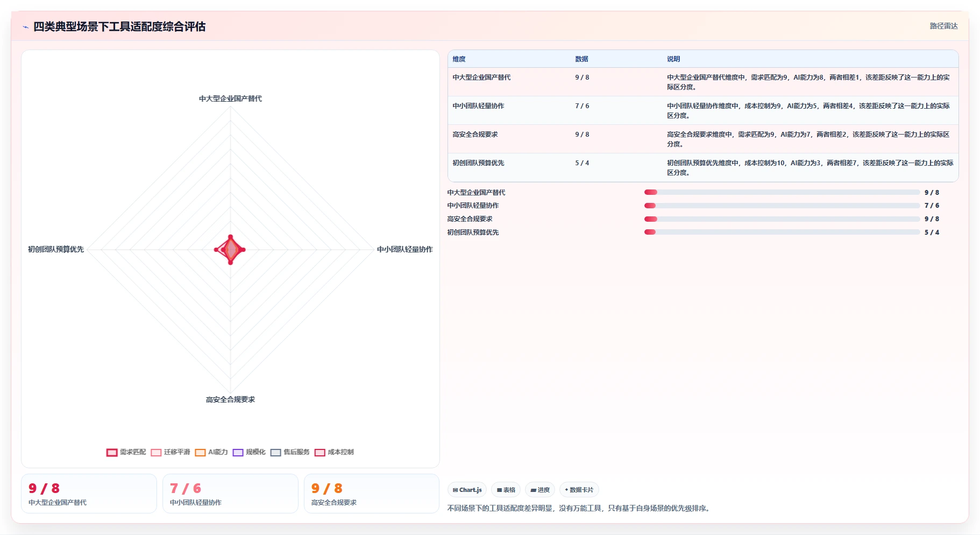Click progress bar for 中小团队轻量协作
Viewport: 980px width, 535px height.
782,206
